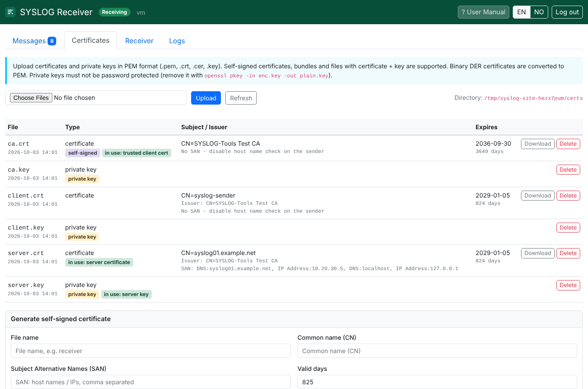Switch language to NO
This screenshot has height=389, width=588.
pyautogui.click(x=539, y=12)
